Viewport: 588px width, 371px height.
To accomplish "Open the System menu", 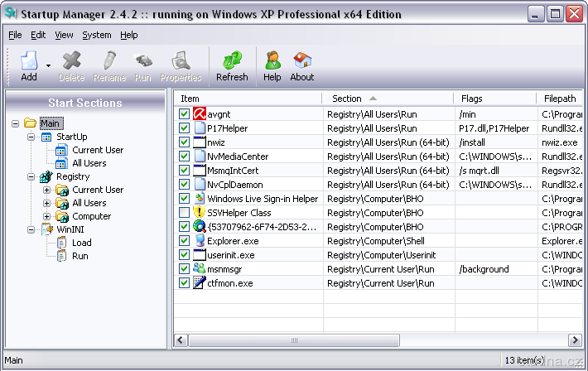I will (x=96, y=35).
